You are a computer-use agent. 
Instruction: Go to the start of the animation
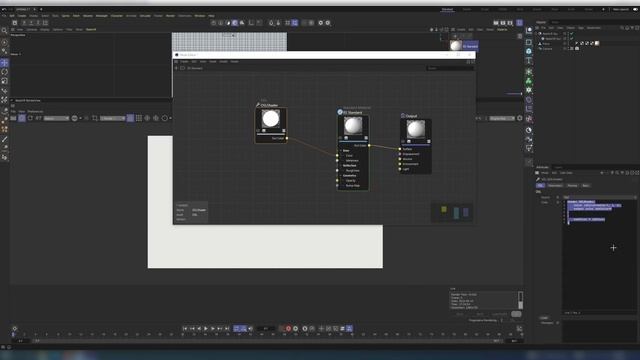click(x=185, y=329)
